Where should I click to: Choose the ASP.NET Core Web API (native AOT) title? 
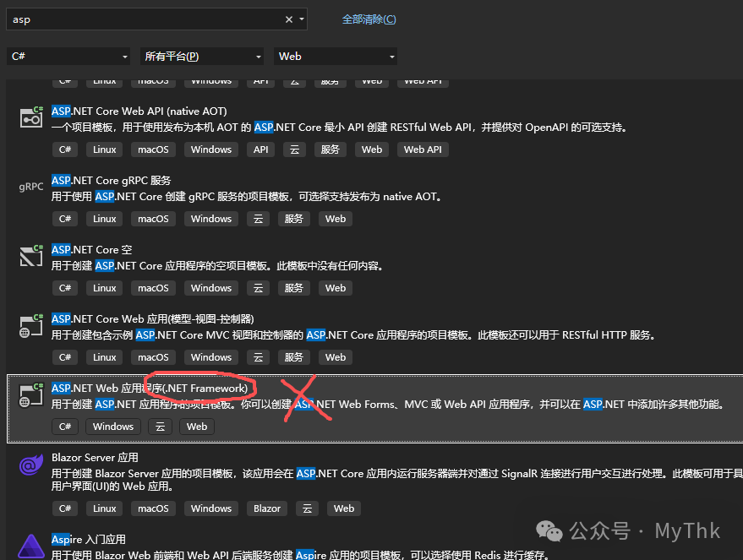[139, 111]
